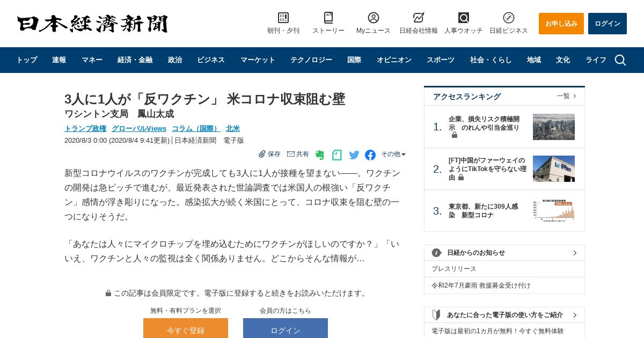Image resolution: width=644 pixels, height=338 pixels.
Task: Follow the コラム（国際） topic link
Action: point(196,128)
